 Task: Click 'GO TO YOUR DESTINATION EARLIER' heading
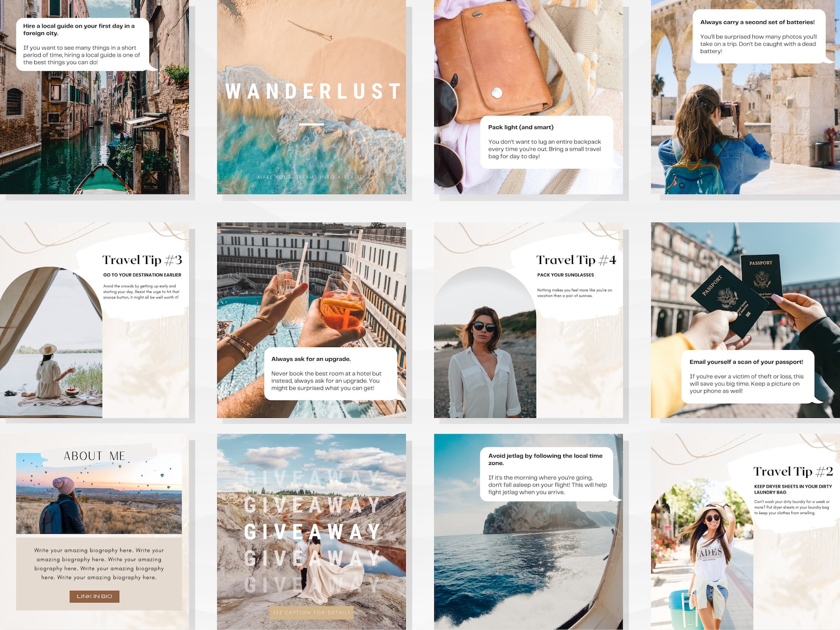tap(142, 275)
